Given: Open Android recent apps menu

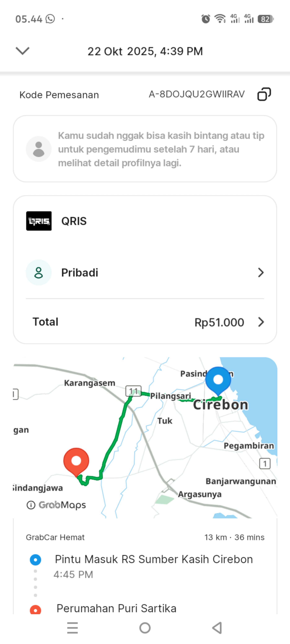Looking at the screenshot, I should pos(72,628).
